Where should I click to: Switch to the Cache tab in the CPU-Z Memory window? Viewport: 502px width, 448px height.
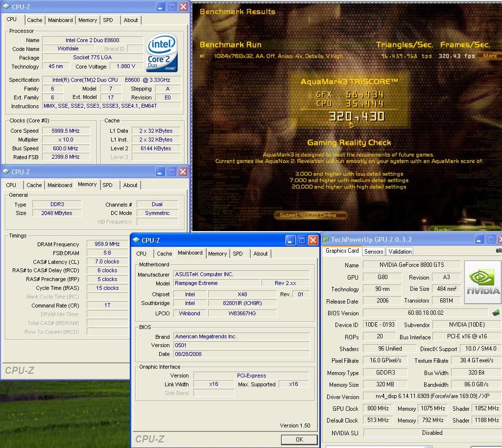34,185
